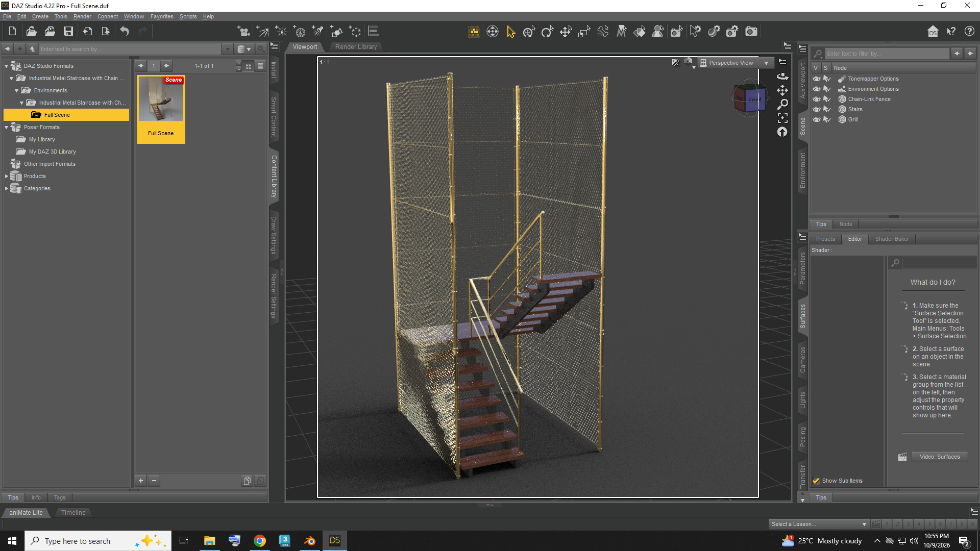Screen dimensions: 980x551
Task: Click the viewport frame selection control
Action: click(782, 118)
